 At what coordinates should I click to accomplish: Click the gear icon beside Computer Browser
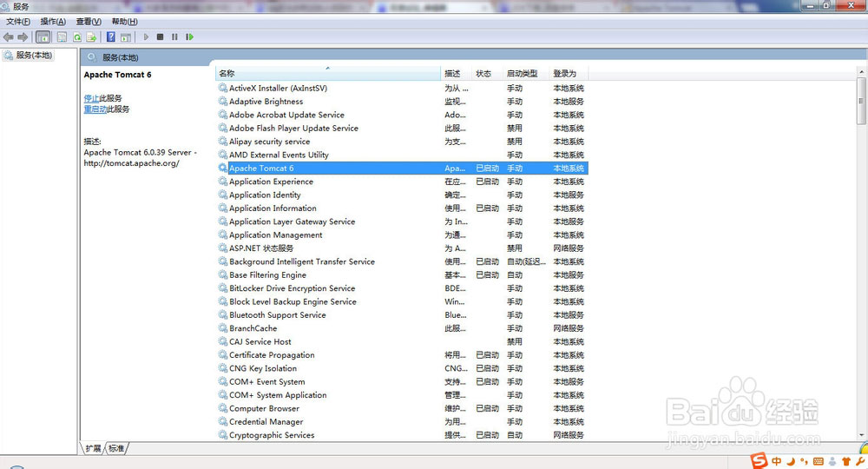click(x=222, y=408)
